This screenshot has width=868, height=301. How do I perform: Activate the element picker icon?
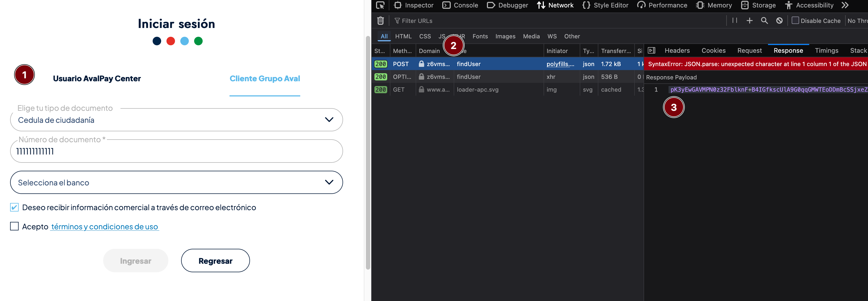[380, 5]
